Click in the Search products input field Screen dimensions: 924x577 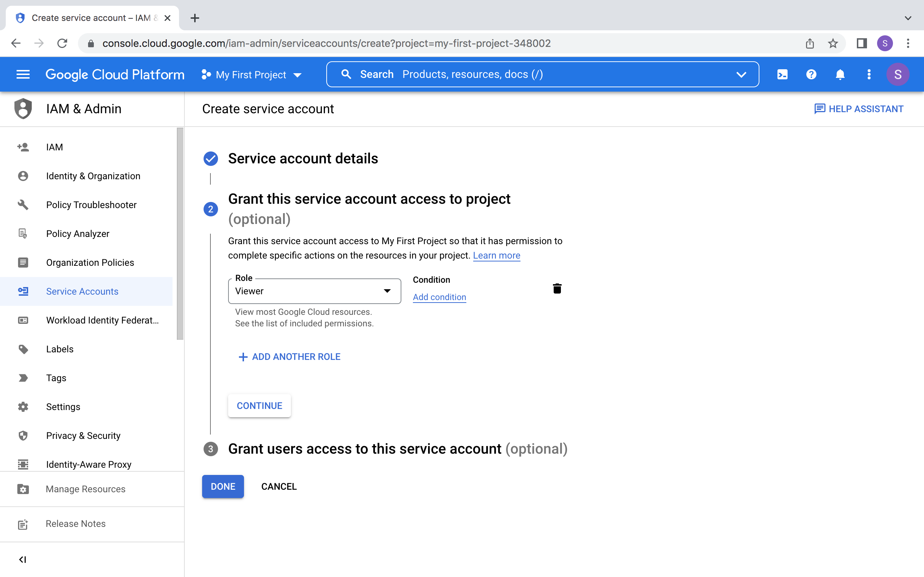[535, 74]
